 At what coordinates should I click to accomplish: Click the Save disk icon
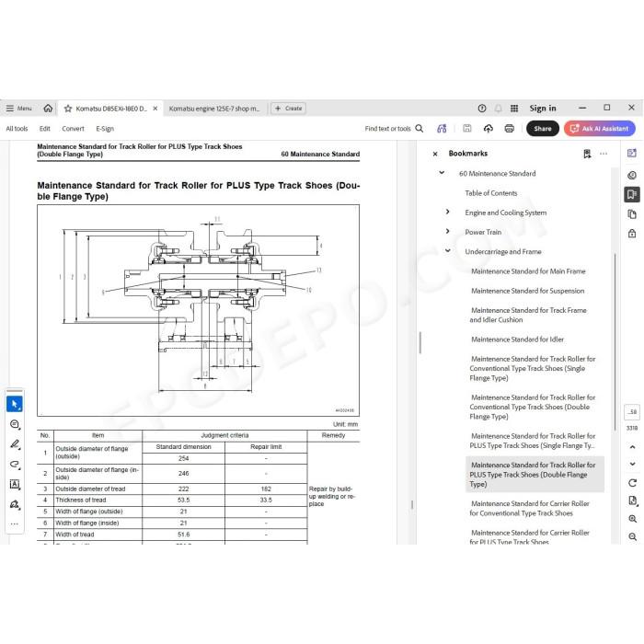(x=467, y=128)
